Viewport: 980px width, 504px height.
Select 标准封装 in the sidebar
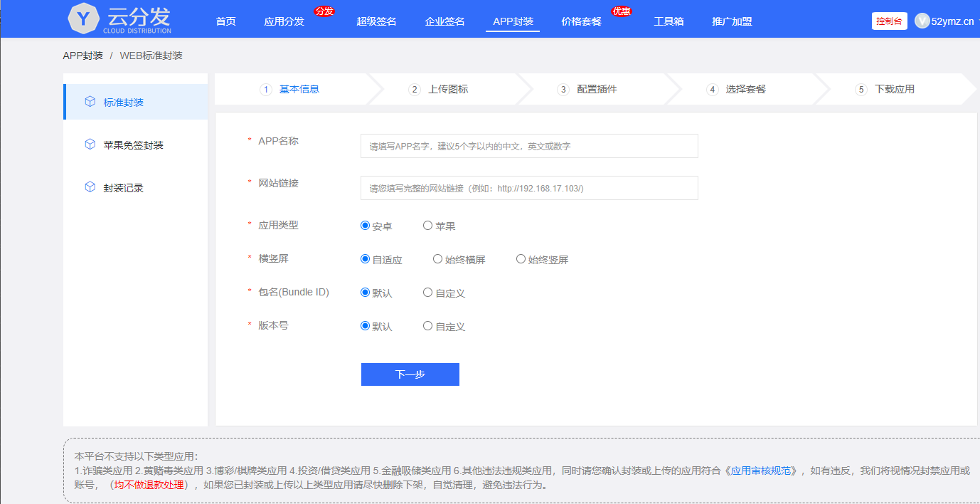(x=135, y=102)
